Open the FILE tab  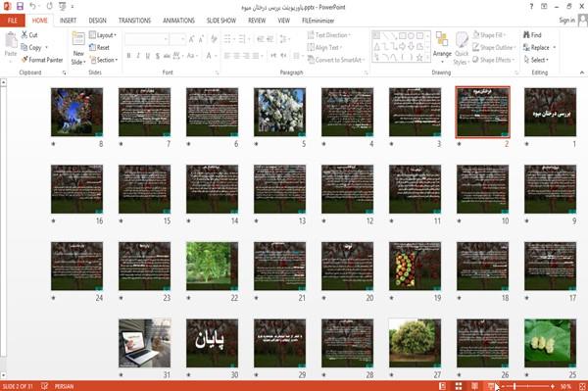(13, 21)
